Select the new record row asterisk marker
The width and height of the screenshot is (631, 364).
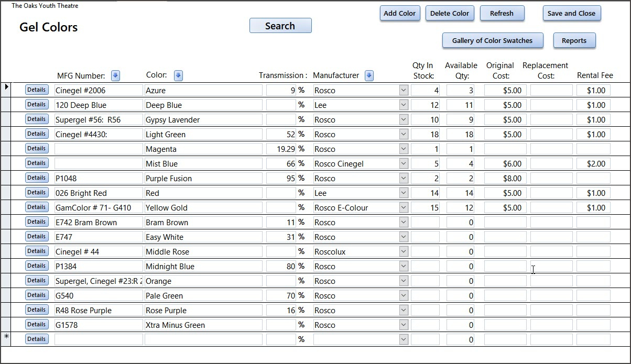[7, 336]
